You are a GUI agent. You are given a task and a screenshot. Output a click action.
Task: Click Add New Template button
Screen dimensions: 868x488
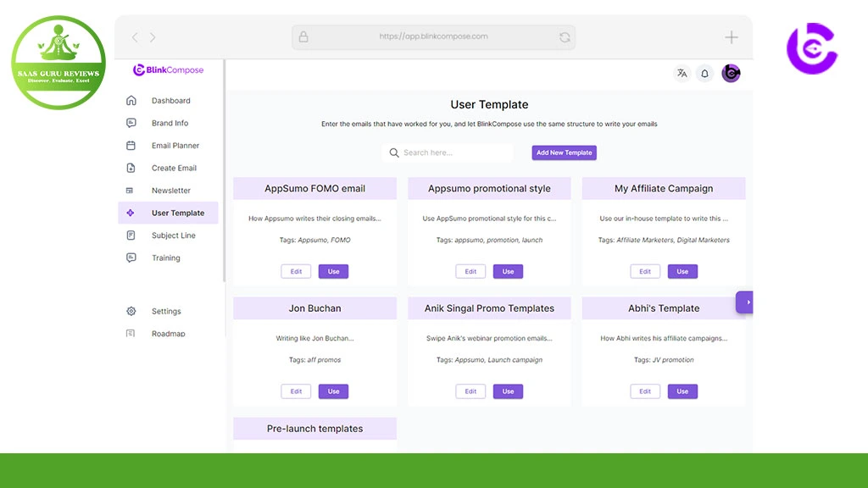pos(564,152)
